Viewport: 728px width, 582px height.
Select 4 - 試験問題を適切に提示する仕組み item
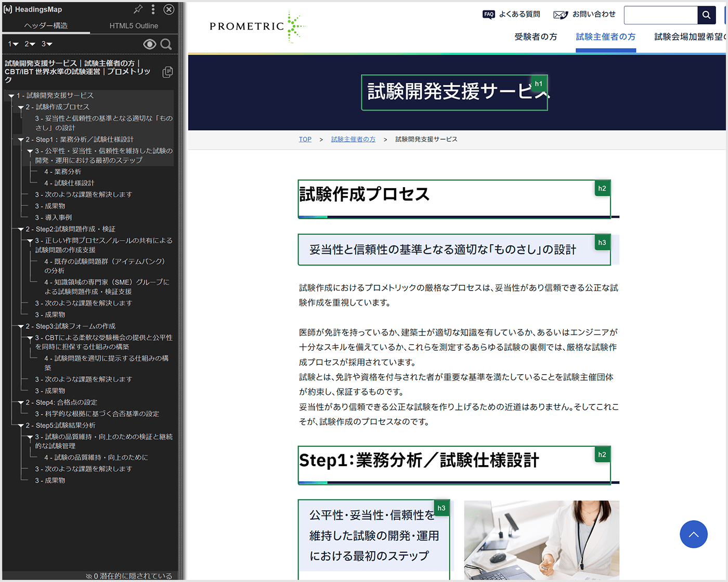tap(107, 363)
